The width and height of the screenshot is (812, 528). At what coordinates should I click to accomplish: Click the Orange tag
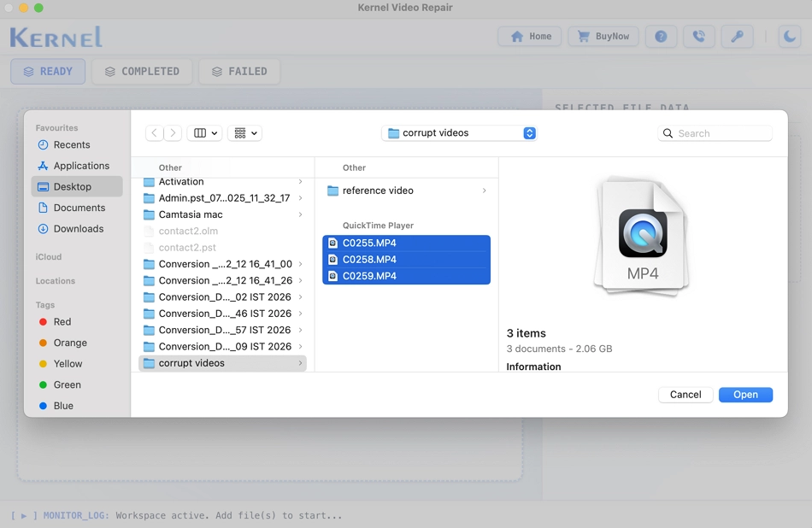pyautogui.click(x=77, y=343)
